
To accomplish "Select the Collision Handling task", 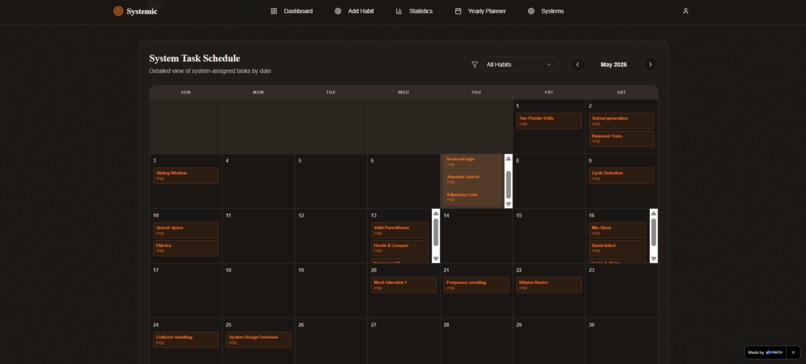I will pos(186,339).
